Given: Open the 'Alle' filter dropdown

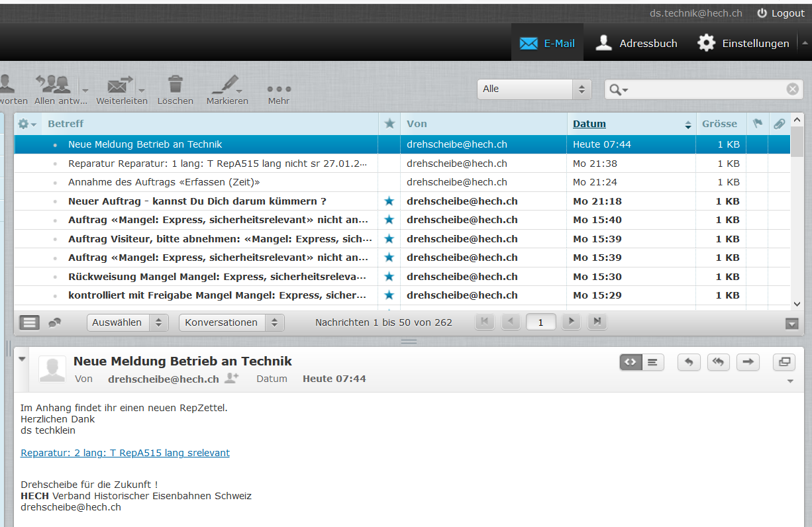Looking at the screenshot, I should point(534,89).
